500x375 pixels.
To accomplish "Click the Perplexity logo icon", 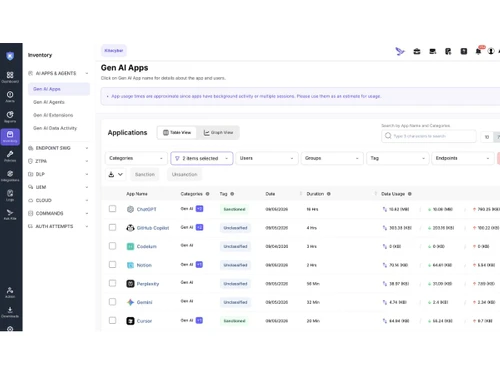I will click(130, 284).
